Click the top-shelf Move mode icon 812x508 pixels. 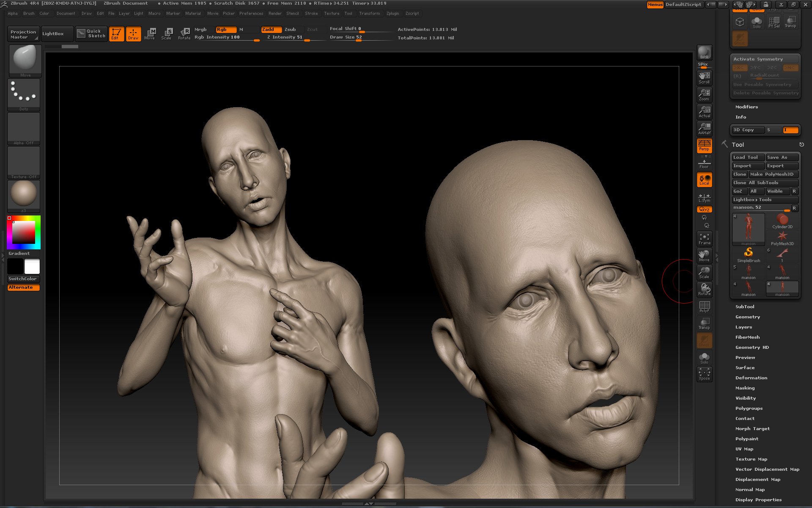coord(150,34)
